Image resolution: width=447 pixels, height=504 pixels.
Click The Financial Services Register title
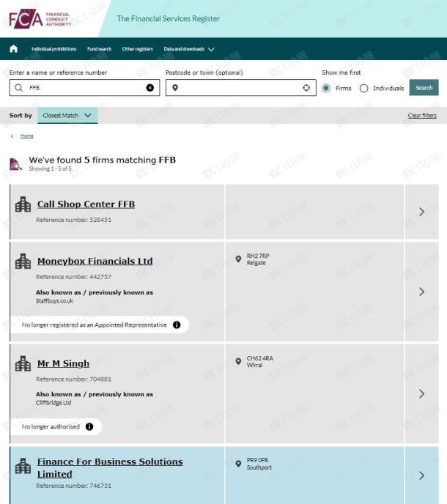169,18
